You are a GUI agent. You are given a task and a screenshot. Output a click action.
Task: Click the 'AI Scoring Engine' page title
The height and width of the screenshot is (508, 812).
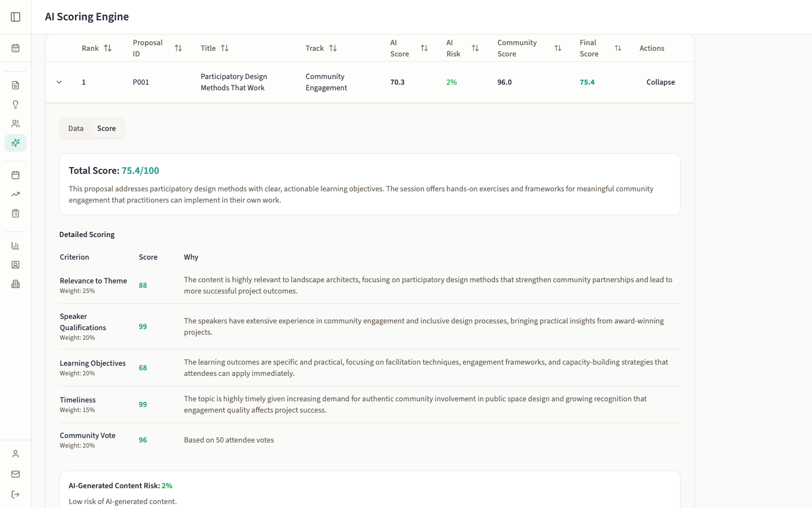coord(87,17)
